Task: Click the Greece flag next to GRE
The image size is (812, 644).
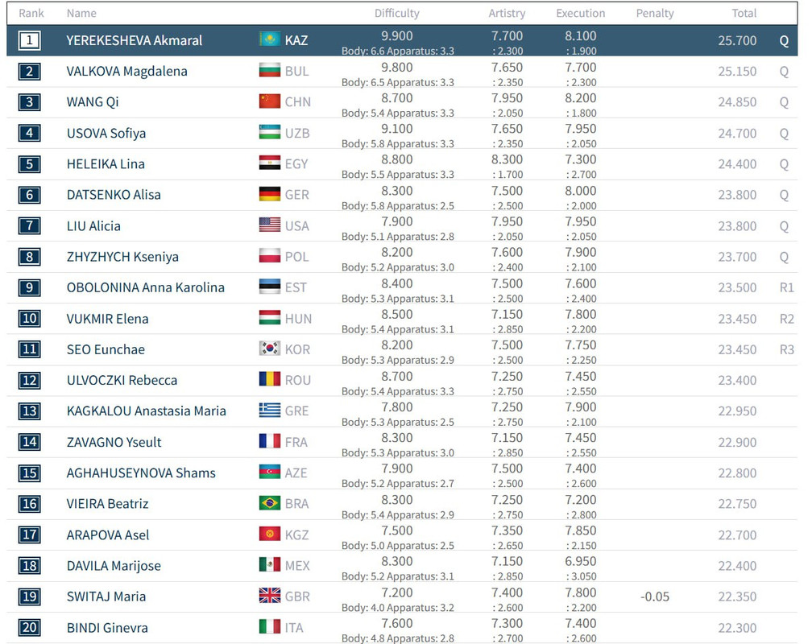Action: [270, 410]
